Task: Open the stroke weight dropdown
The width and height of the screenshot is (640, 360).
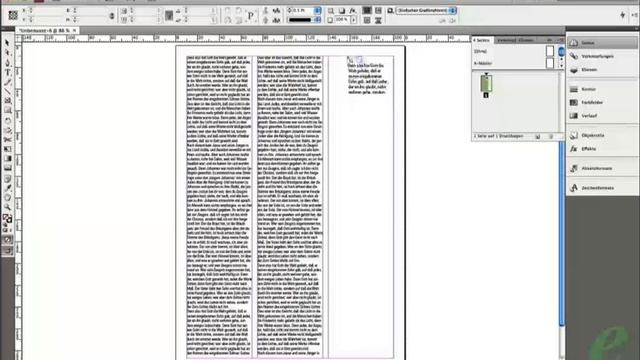Action: (318, 11)
